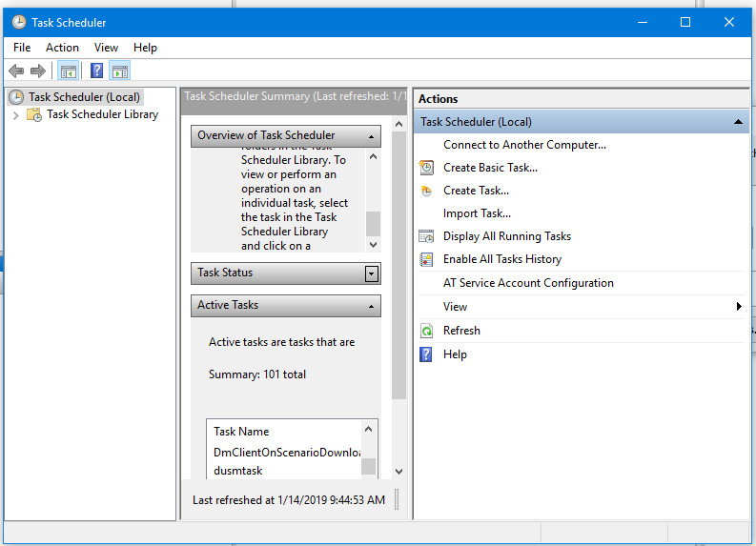Click Create Task... action
The height and width of the screenshot is (546, 756).
[476, 191]
